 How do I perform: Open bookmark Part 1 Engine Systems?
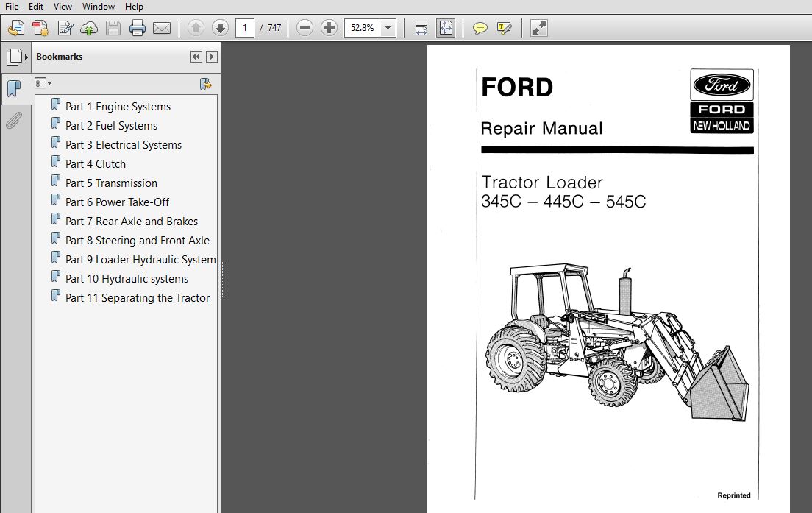click(118, 107)
